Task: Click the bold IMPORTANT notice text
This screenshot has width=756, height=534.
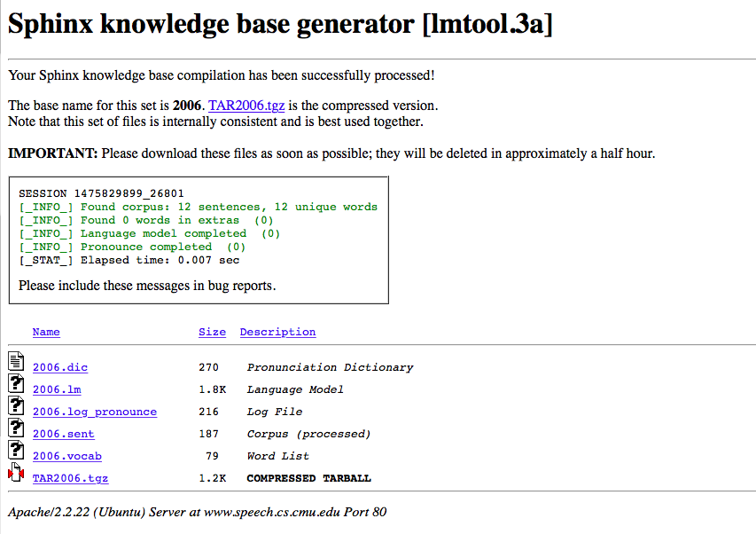Action: click(x=53, y=153)
